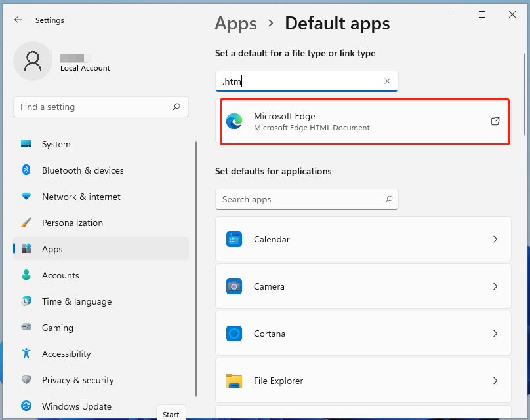Select the Gaming controller icon in sidebar
Screen dimensions: 530x420
26,328
